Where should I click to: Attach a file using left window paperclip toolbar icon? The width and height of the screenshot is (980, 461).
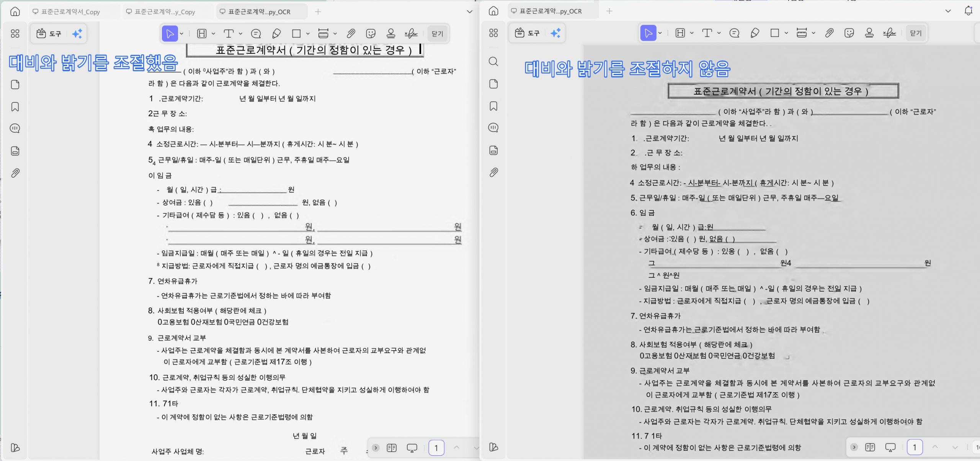(x=351, y=34)
